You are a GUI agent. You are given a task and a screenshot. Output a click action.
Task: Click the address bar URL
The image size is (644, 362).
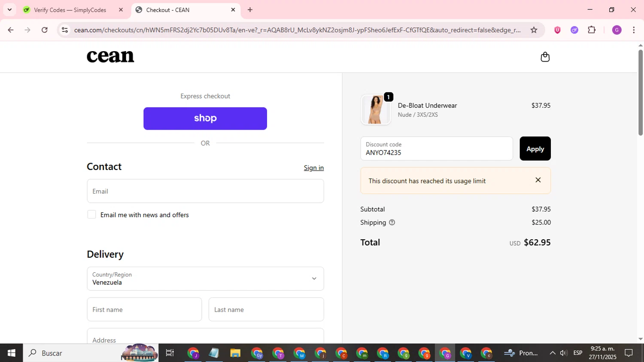click(297, 30)
